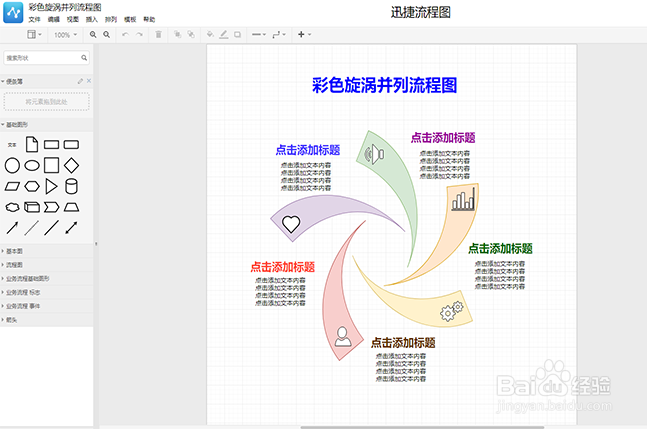Image resolution: width=647 pixels, height=429 pixels.
Task: Select the ellipse shape
Action: [x=32, y=165]
